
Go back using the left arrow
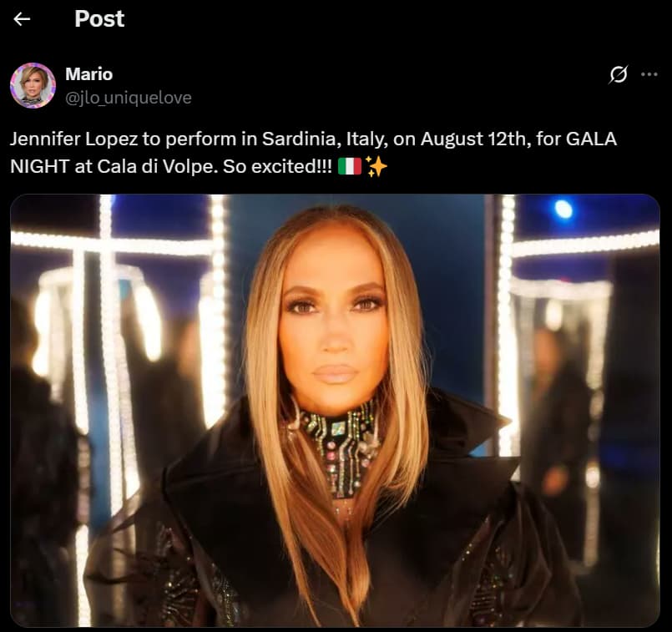22,19
